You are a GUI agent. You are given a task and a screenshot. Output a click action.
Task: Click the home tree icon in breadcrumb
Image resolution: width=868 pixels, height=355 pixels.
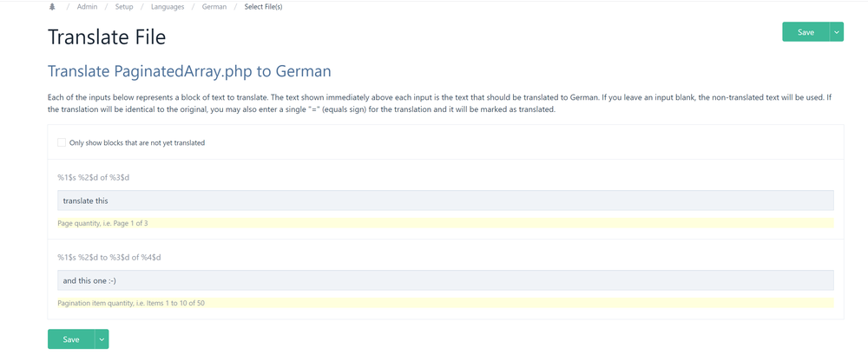coord(52,7)
